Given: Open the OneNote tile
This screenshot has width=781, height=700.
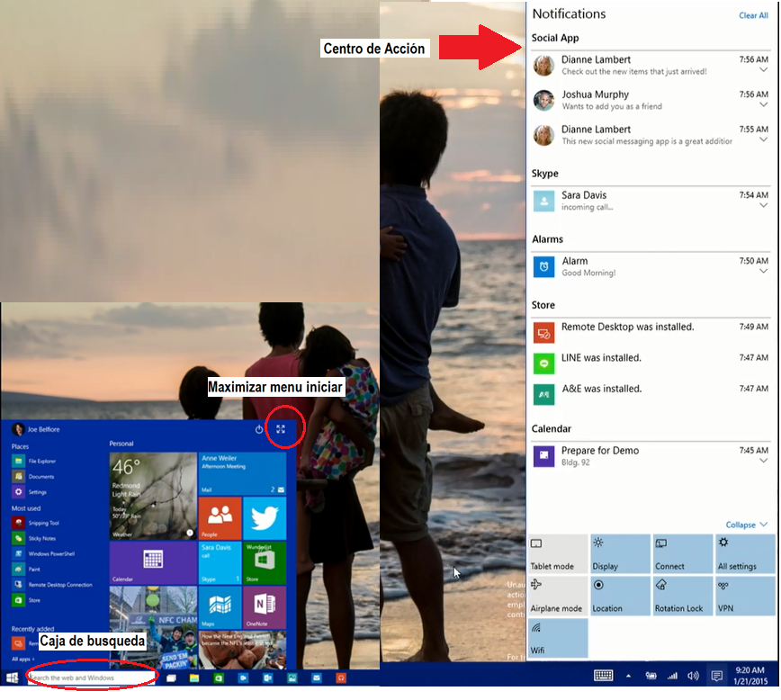Looking at the screenshot, I should point(265,607).
